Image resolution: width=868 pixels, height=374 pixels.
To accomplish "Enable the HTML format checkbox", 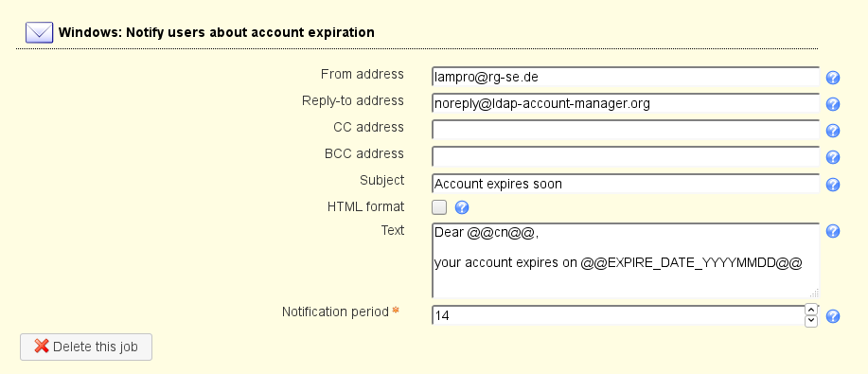I will (439, 207).
